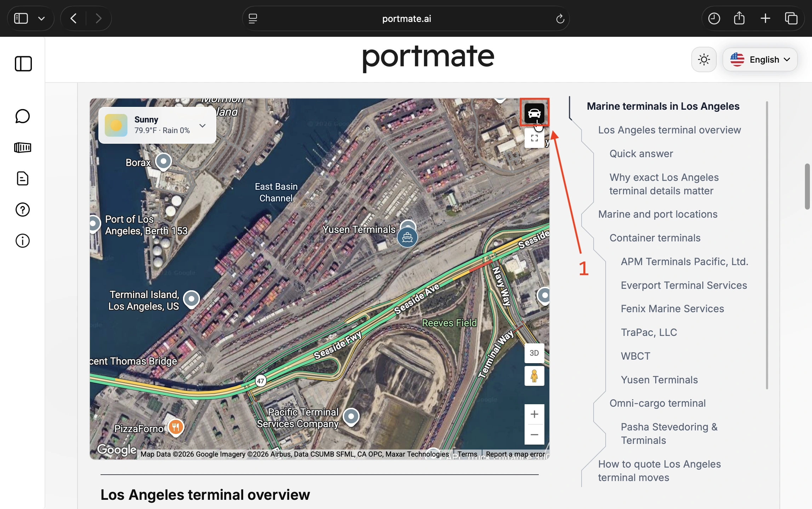Click the Terminal Island map pin

[x=191, y=299]
